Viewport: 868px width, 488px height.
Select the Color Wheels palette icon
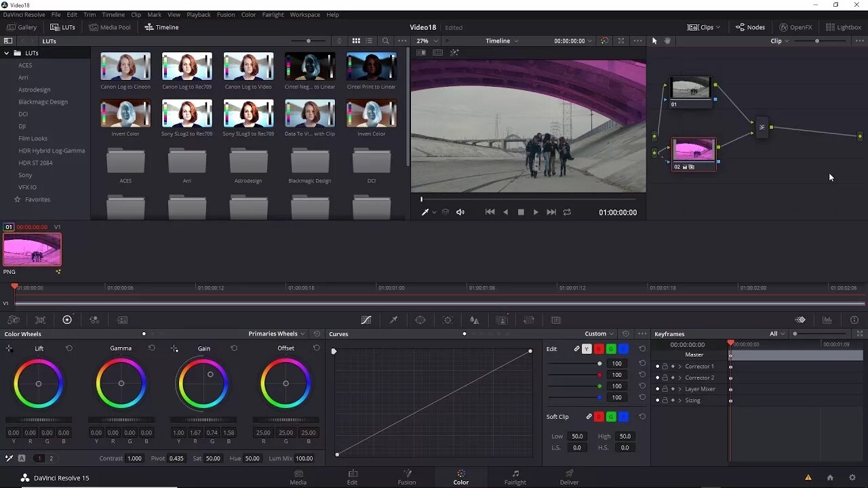pyautogui.click(x=67, y=320)
